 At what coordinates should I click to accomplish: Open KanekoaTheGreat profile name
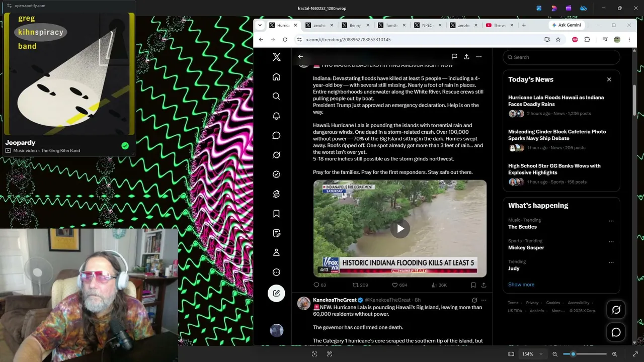coord(335,300)
